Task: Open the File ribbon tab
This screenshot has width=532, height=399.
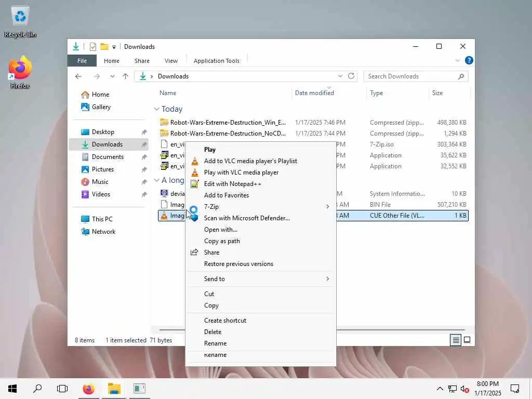Action: coord(82,61)
